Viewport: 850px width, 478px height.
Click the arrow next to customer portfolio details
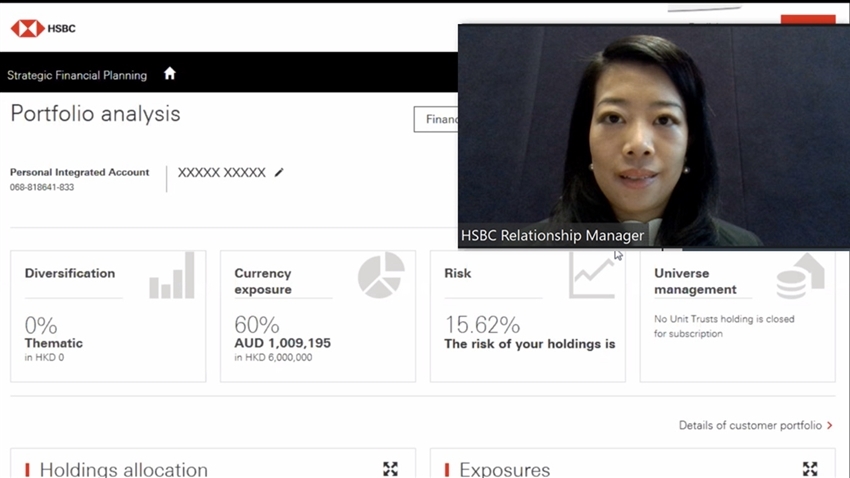point(829,425)
